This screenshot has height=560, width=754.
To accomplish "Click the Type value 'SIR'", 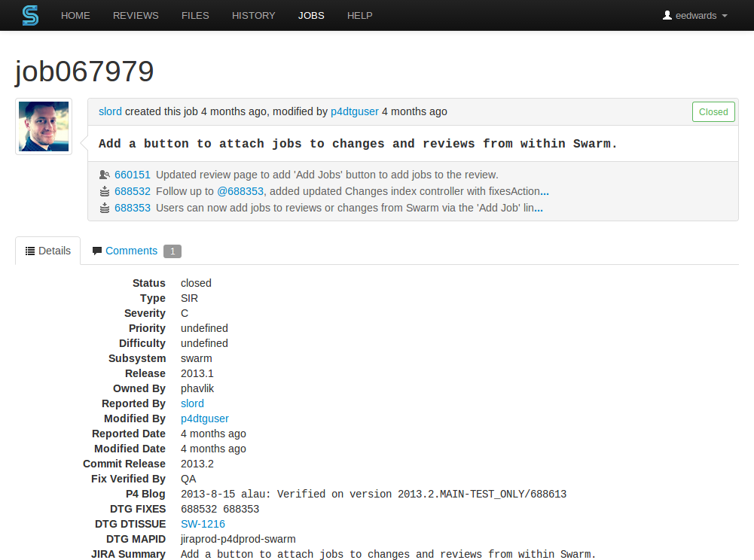I will (x=190, y=299).
